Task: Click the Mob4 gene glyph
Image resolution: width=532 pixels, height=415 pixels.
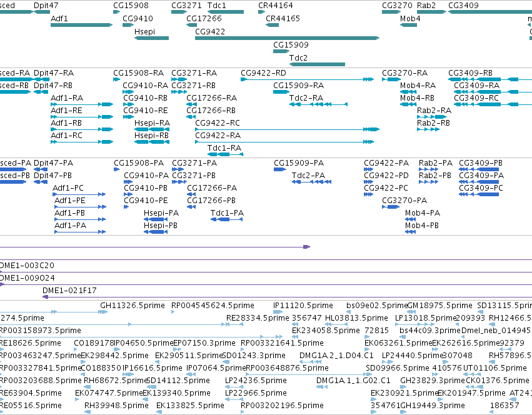Action: (x=408, y=25)
